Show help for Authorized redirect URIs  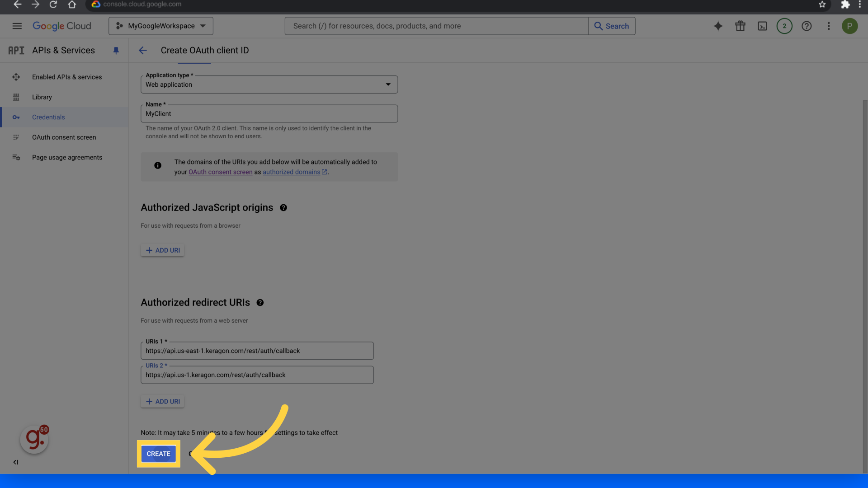coord(260,303)
